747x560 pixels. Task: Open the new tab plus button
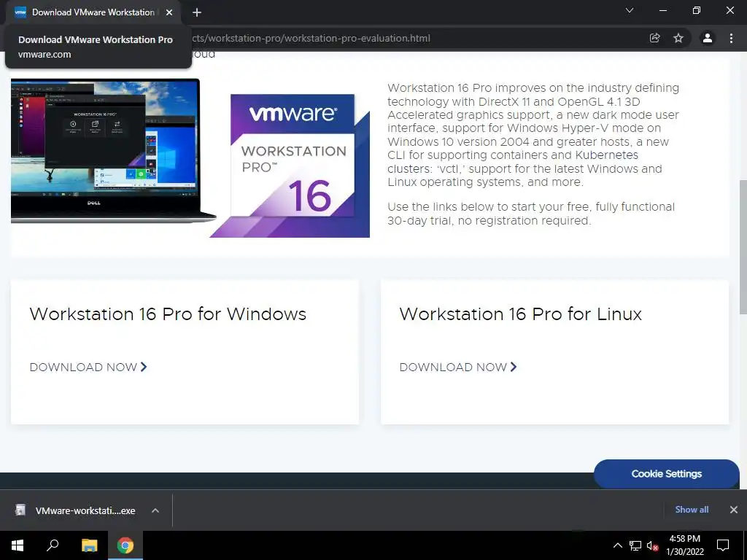coord(197,12)
